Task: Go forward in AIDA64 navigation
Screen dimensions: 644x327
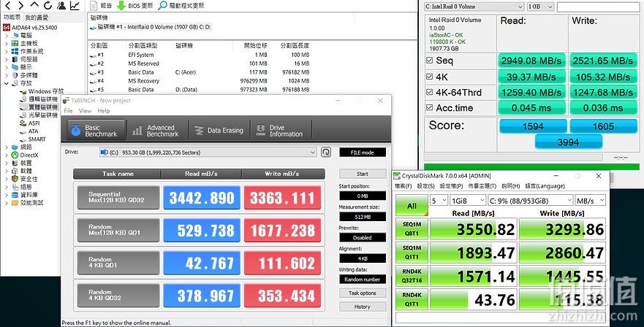Action: point(21,5)
